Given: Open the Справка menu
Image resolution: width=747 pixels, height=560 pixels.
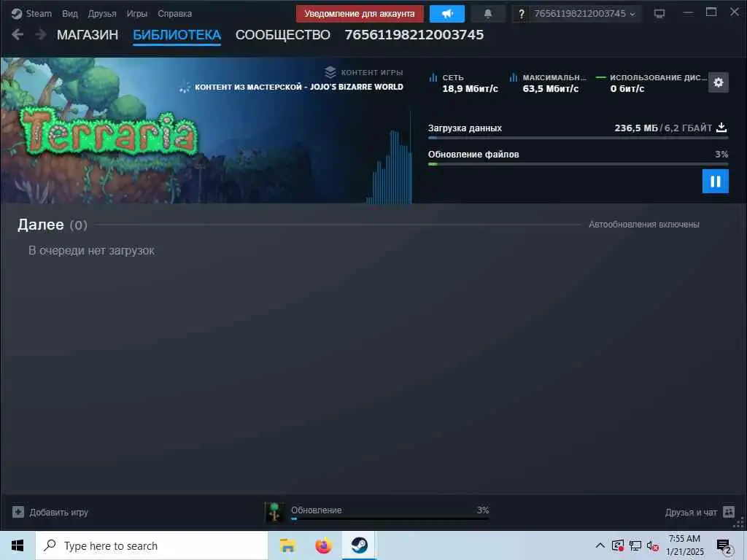Looking at the screenshot, I should 174,14.
